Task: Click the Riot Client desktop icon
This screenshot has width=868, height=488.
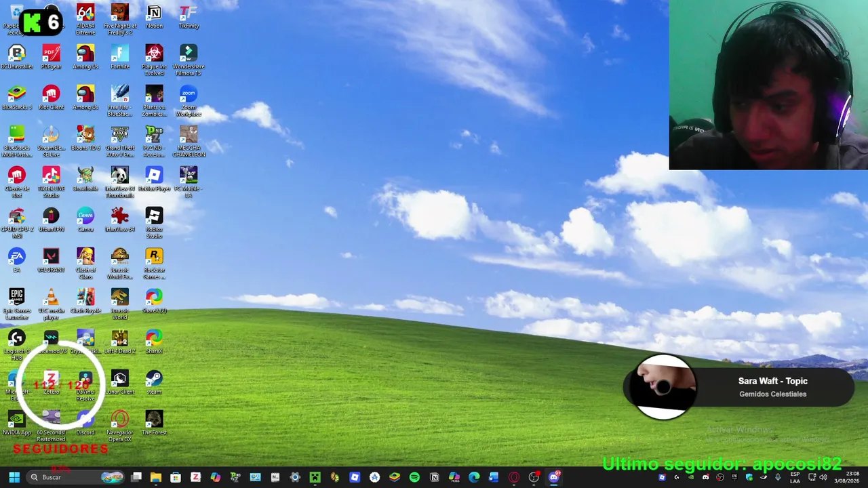Action: tap(51, 98)
